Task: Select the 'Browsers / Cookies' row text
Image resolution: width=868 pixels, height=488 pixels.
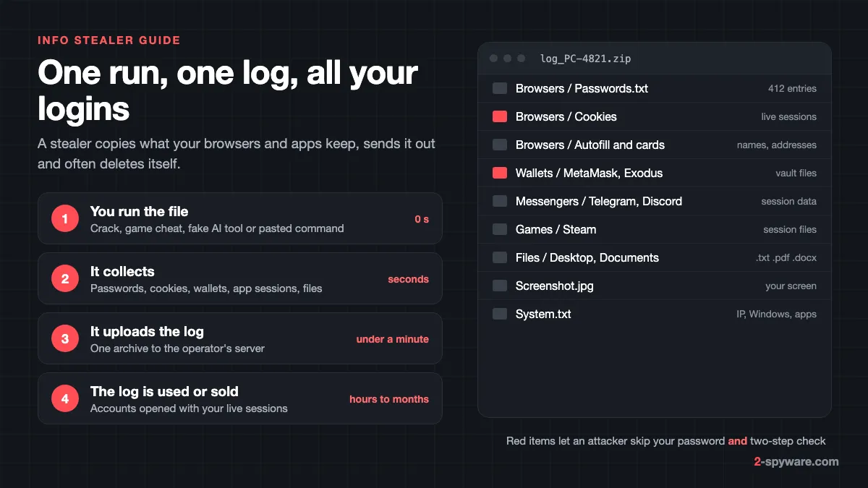Action: tap(566, 116)
